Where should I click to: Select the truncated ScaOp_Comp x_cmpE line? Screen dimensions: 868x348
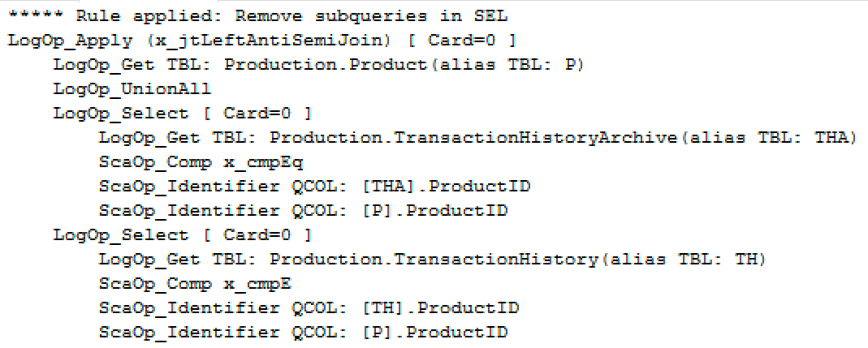[195, 283]
